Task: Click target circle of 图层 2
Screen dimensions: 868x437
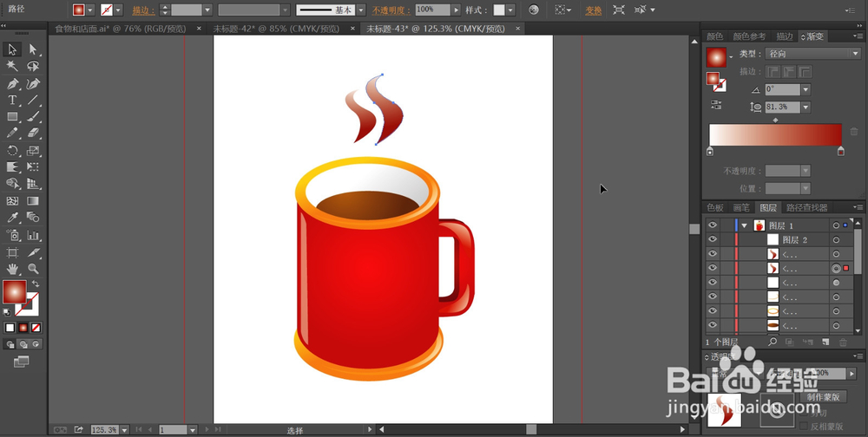Action: coord(836,240)
